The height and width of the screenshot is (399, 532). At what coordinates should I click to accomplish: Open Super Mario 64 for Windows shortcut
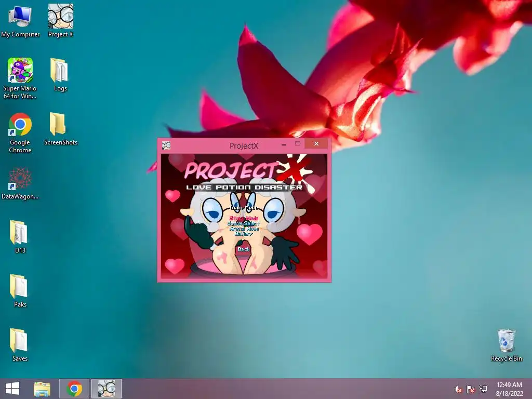pos(20,78)
